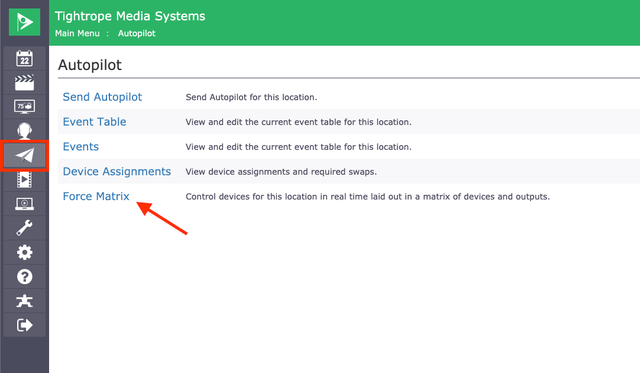640x373 pixels.
Task: Click the paper plane Autopilot icon
Action: 24,155
